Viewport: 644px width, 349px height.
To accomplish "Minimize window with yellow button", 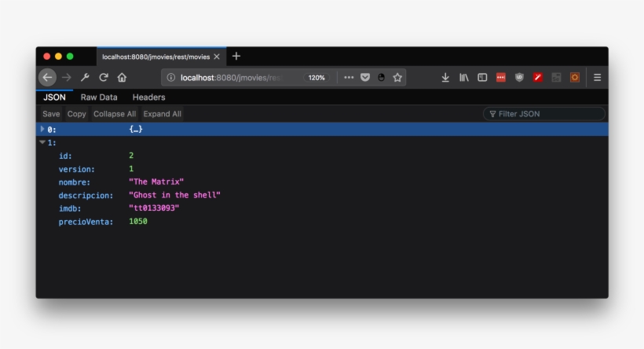I will coord(58,57).
